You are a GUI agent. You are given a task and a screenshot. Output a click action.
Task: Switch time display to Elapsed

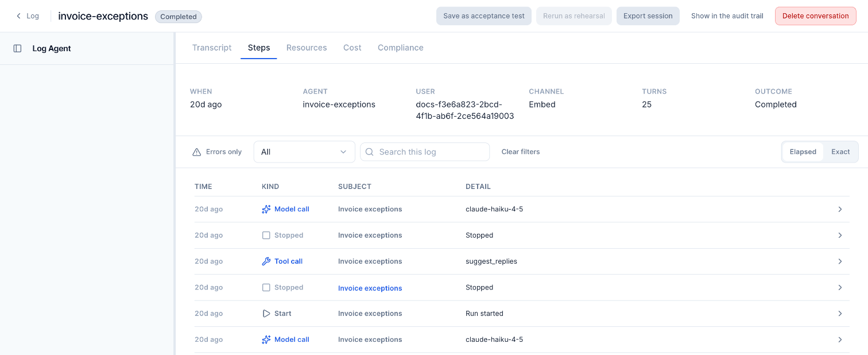coord(803,152)
